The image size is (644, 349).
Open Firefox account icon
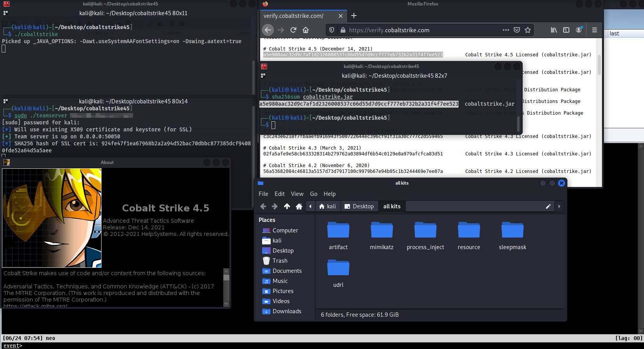click(579, 30)
